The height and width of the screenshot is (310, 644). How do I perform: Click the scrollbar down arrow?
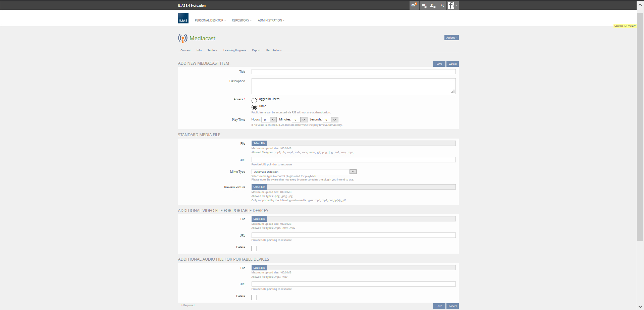coord(640,306)
